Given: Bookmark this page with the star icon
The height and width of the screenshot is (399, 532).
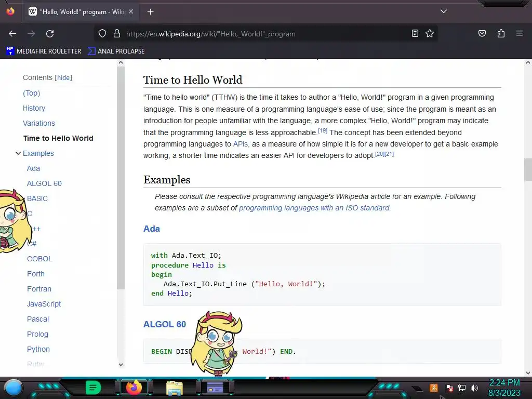Looking at the screenshot, I should (430, 33).
